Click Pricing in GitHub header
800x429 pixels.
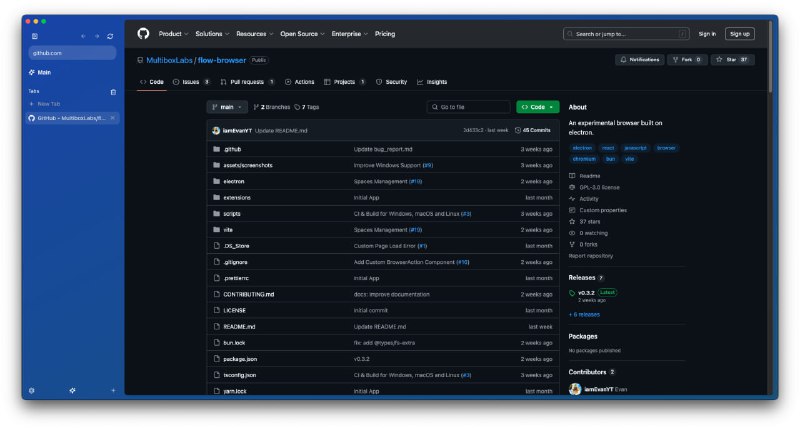[x=385, y=34]
